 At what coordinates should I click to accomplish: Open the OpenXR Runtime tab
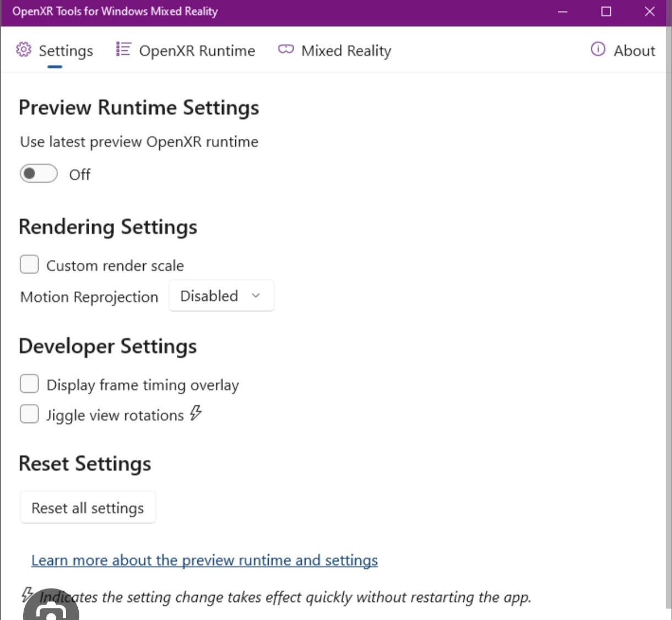tap(186, 51)
